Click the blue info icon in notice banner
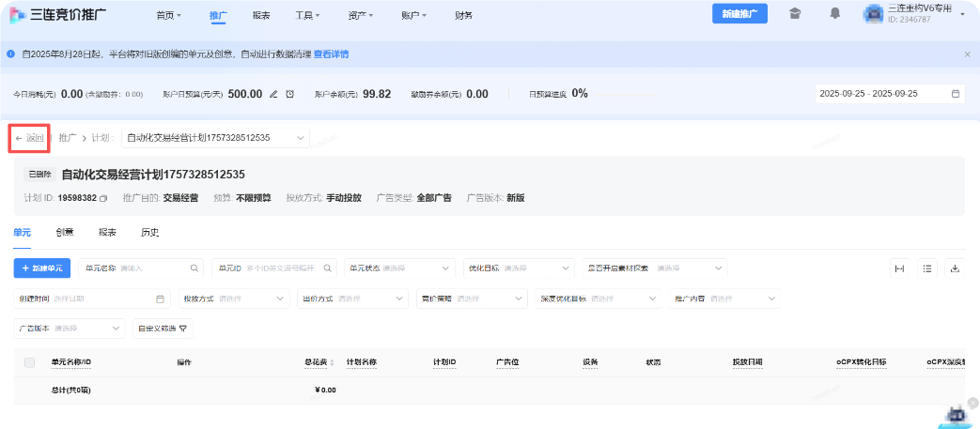This screenshot has width=980, height=429. 10,54
